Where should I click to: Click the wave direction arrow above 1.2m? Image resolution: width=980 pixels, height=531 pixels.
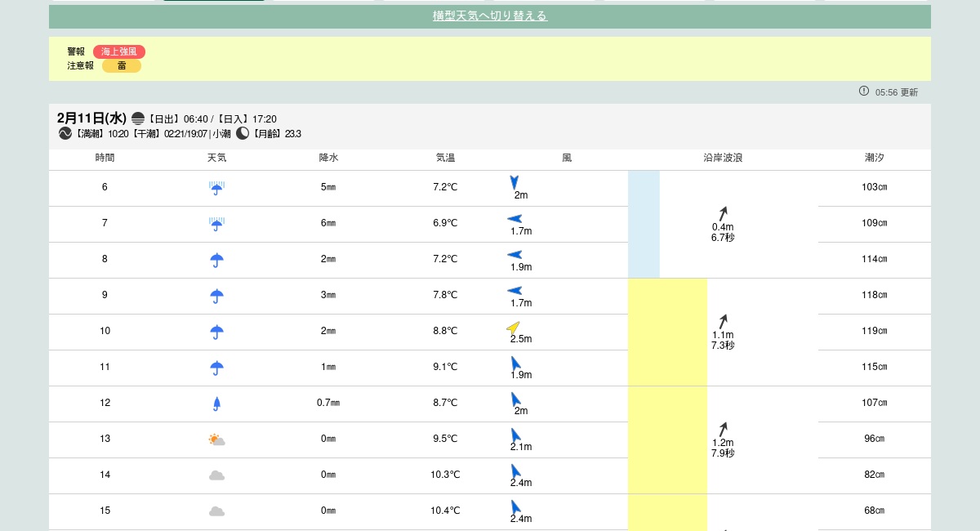(723, 429)
